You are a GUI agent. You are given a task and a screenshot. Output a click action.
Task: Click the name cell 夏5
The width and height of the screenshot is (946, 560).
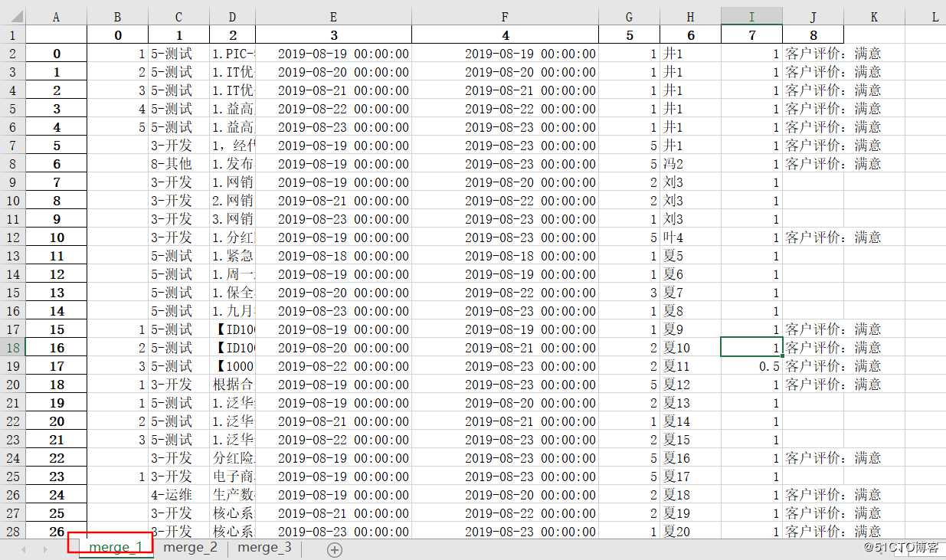[x=691, y=256]
